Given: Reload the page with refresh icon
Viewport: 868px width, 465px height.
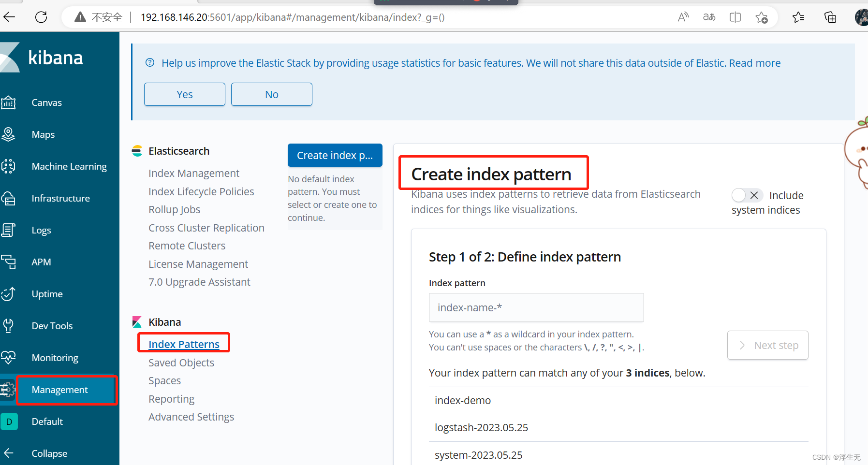Looking at the screenshot, I should 41,17.
